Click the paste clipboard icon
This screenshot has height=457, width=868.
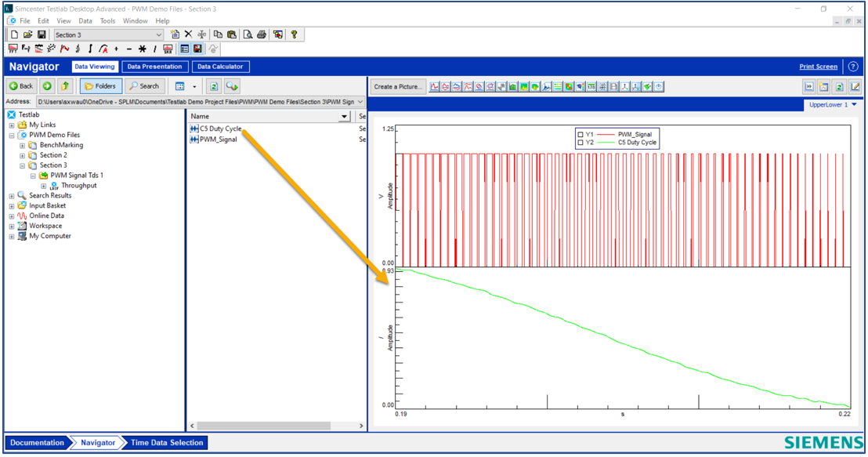point(231,34)
